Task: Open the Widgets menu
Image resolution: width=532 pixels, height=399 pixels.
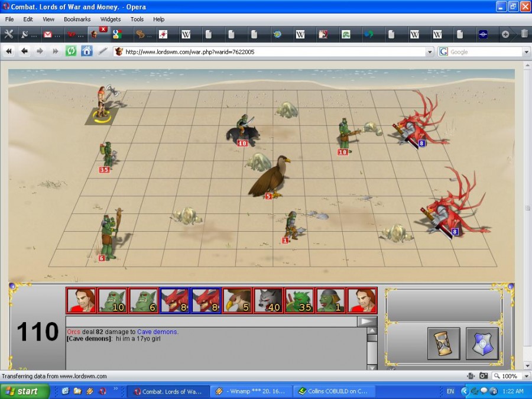Action: [x=111, y=20]
